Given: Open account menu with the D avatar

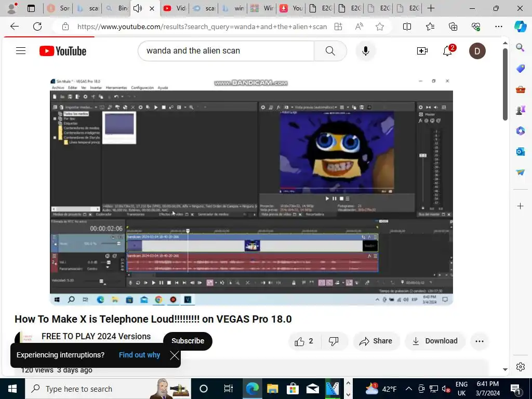Looking at the screenshot, I should point(477,51).
